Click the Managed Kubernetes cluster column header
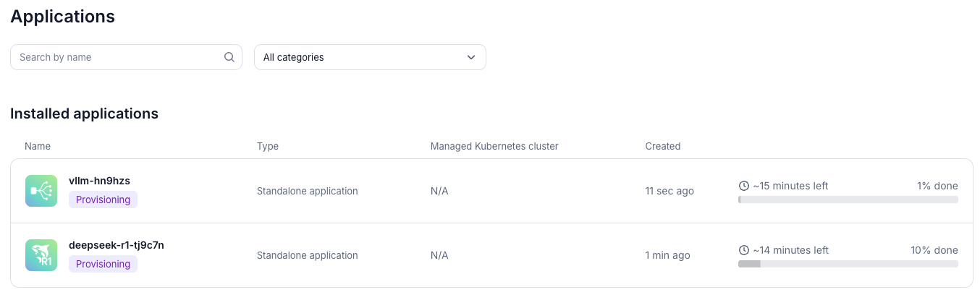Viewport: 980px width, 300px height. pyautogui.click(x=494, y=146)
